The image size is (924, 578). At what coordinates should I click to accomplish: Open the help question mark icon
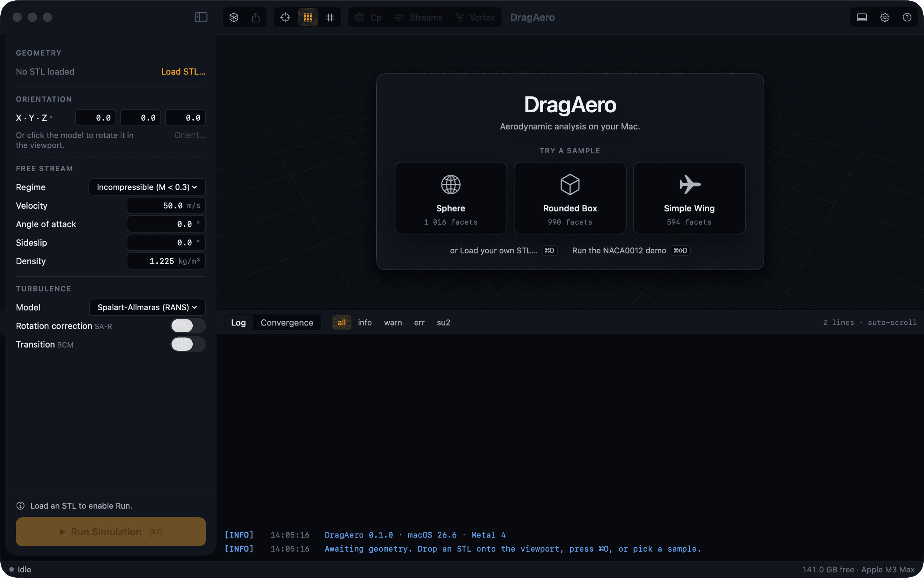pyautogui.click(x=907, y=17)
